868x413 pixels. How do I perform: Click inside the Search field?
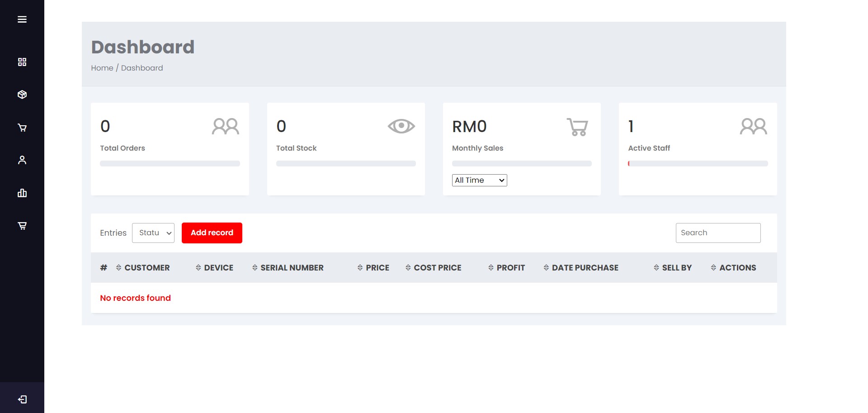click(x=718, y=233)
